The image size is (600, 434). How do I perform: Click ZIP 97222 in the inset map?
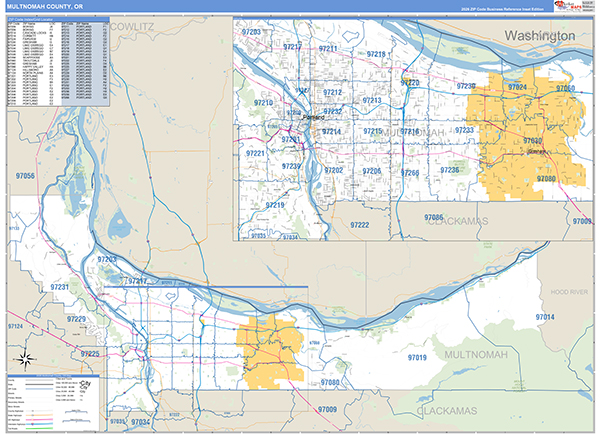tap(360, 225)
